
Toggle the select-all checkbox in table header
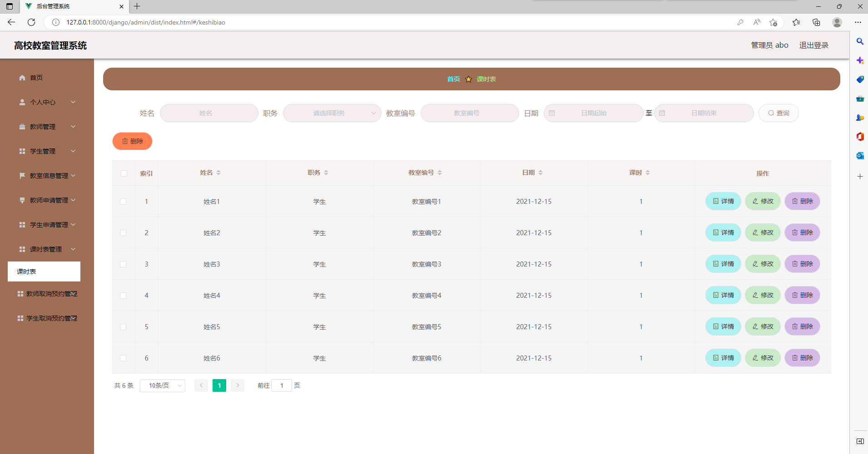(x=124, y=173)
